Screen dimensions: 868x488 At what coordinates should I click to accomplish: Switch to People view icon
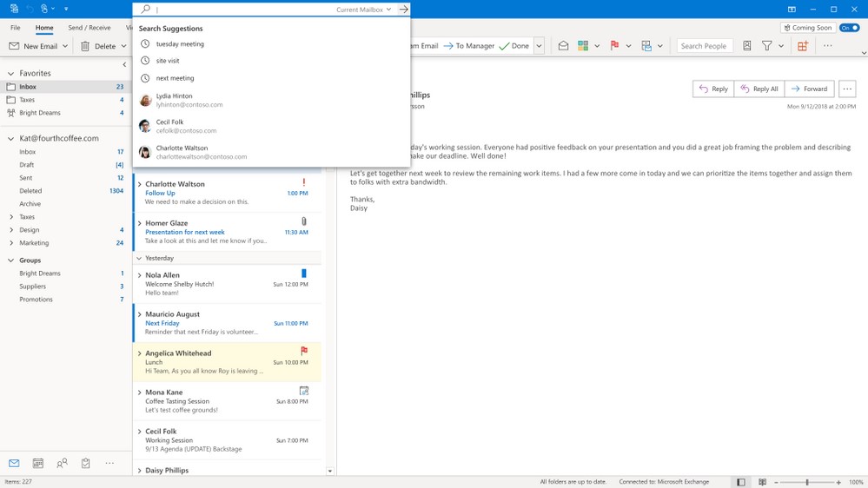point(62,463)
